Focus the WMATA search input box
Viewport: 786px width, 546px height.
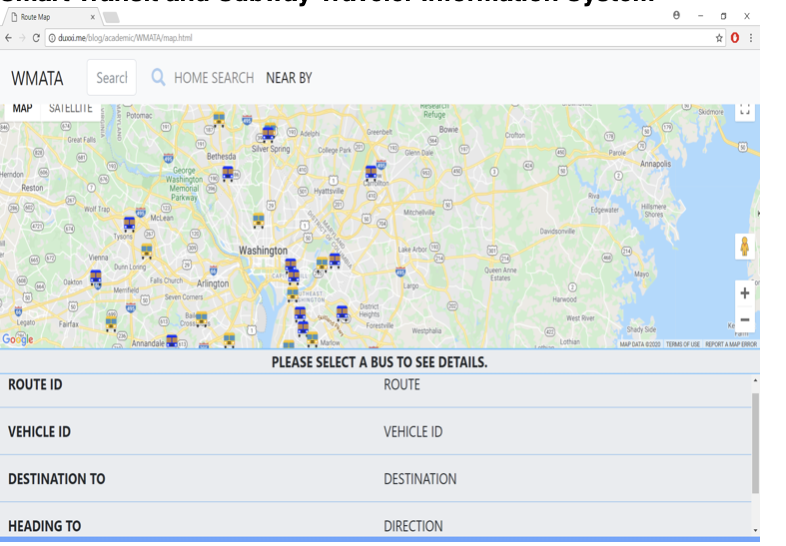[112, 78]
